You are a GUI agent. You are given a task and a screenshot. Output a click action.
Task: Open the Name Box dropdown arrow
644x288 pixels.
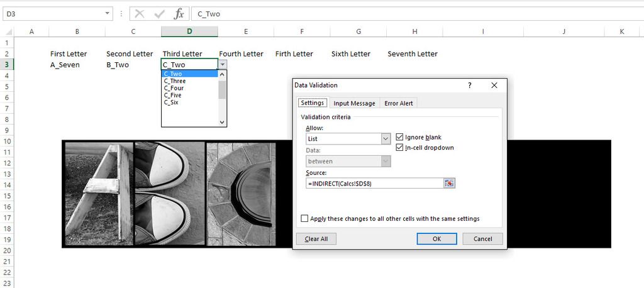coord(108,14)
